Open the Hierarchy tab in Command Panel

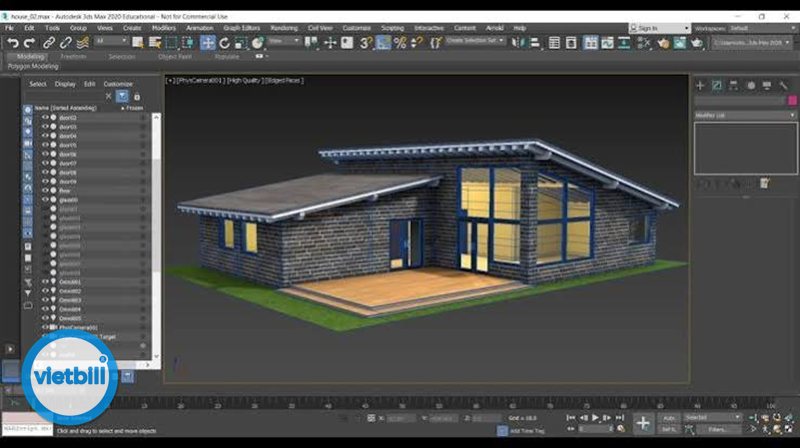click(x=734, y=86)
